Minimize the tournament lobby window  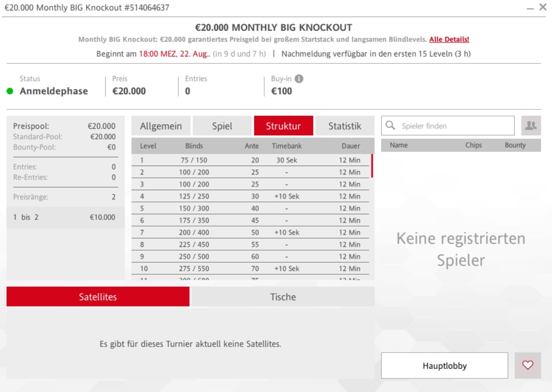(531, 8)
